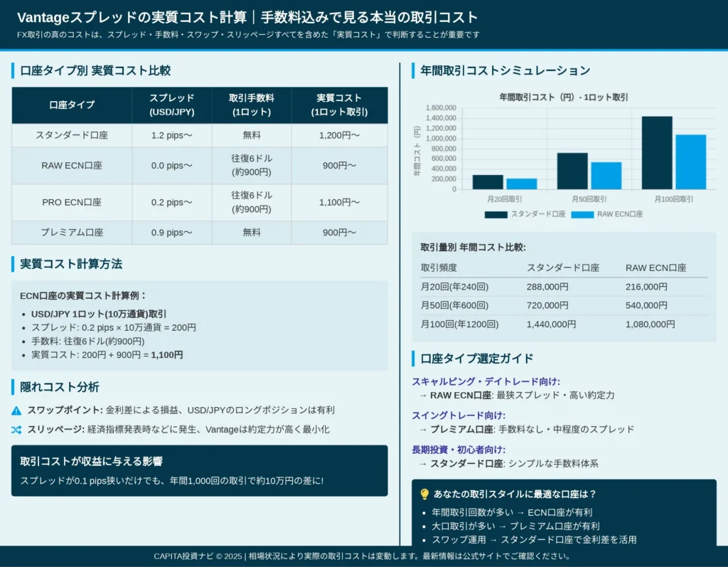
Task: Click the 取引頻度 column header
Action: 439,267
